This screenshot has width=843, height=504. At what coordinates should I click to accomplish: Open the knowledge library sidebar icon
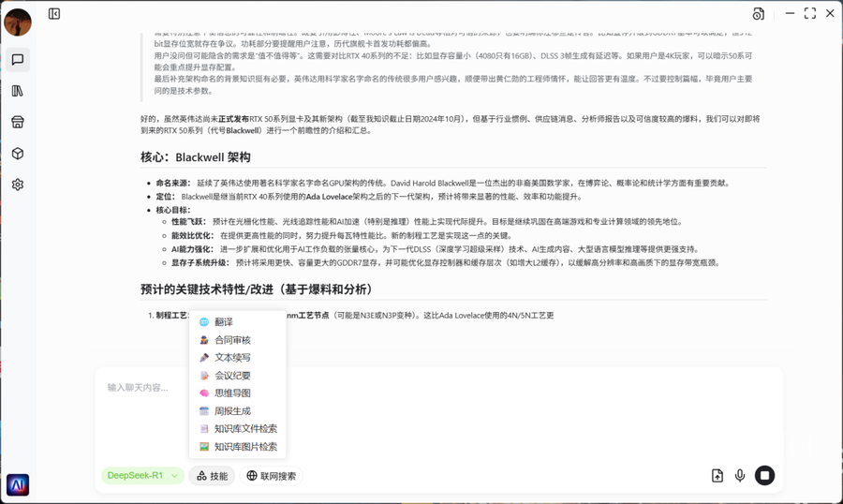(18, 91)
